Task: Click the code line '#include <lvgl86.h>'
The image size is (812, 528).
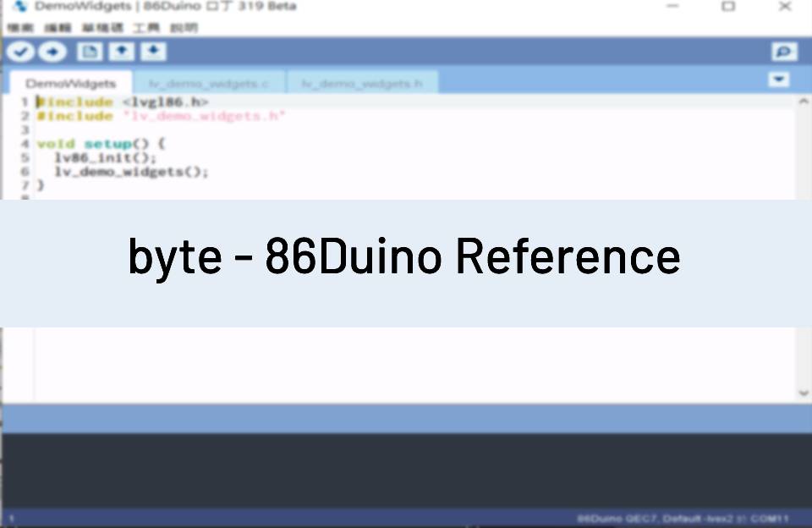Action: point(122,102)
